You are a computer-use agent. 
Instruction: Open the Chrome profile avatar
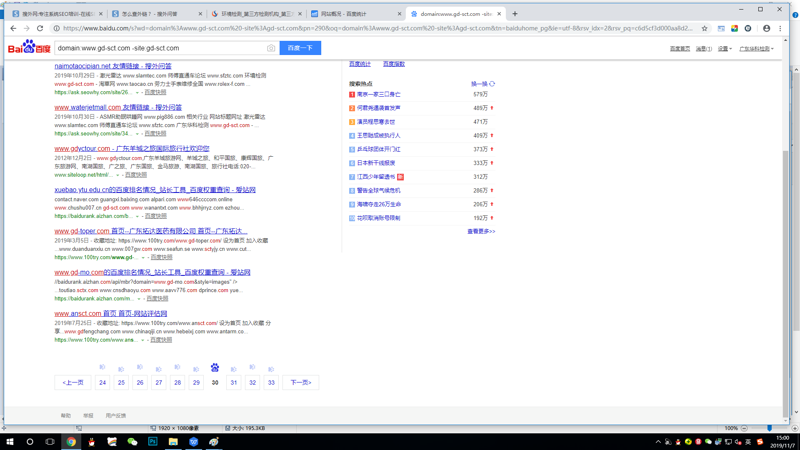click(766, 29)
